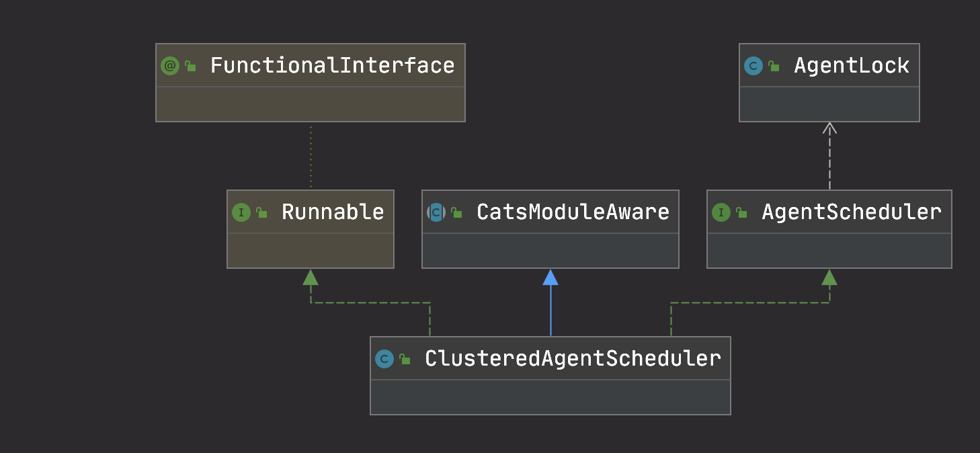Image resolution: width=980 pixels, height=453 pixels.
Task: Click the green lock icon beside Runnable
Action: click(x=262, y=212)
